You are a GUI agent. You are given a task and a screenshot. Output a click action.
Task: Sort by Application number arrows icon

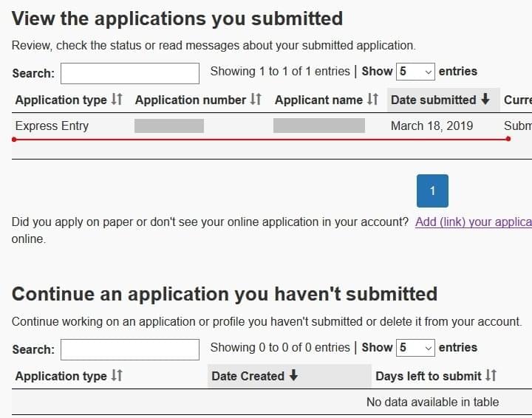pyautogui.click(x=256, y=99)
